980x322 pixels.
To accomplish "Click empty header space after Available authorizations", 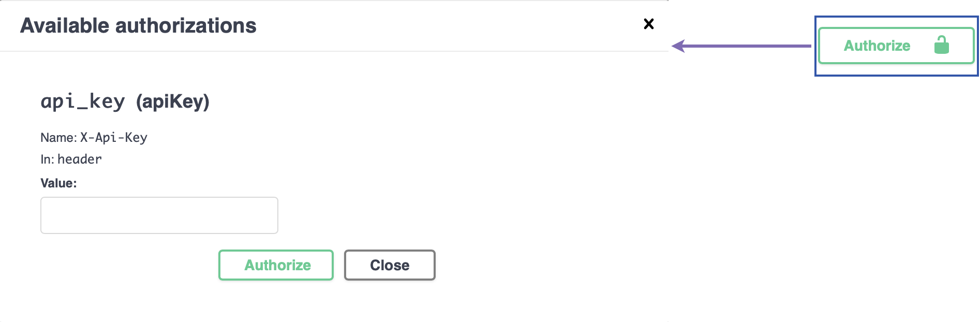I will tap(440, 25).
